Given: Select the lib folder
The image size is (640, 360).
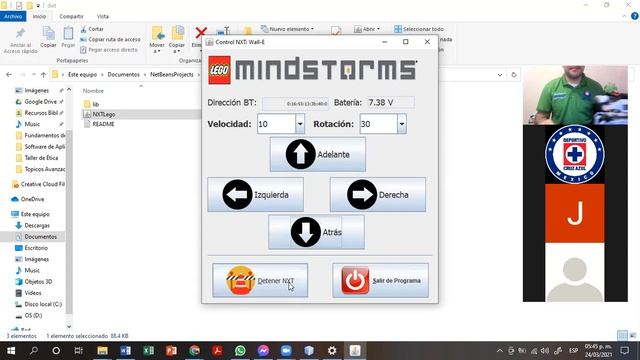Looking at the screenshot, I should click(x=96, y=104).
